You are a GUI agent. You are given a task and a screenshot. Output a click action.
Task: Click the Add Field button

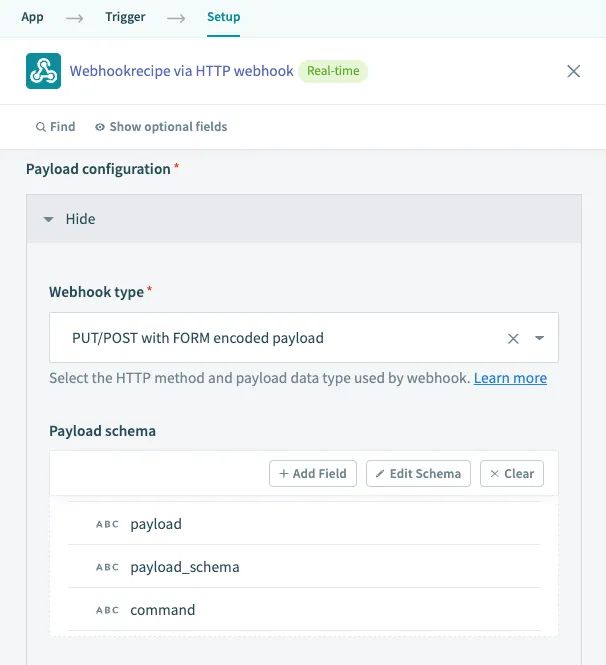[313, 473]
